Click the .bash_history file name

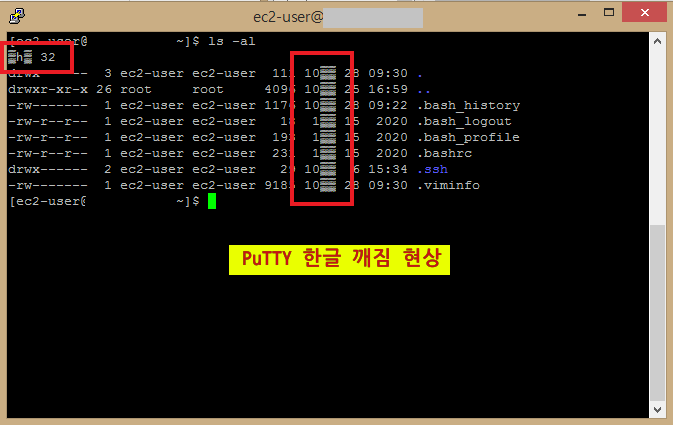click(x=469, y=105)
